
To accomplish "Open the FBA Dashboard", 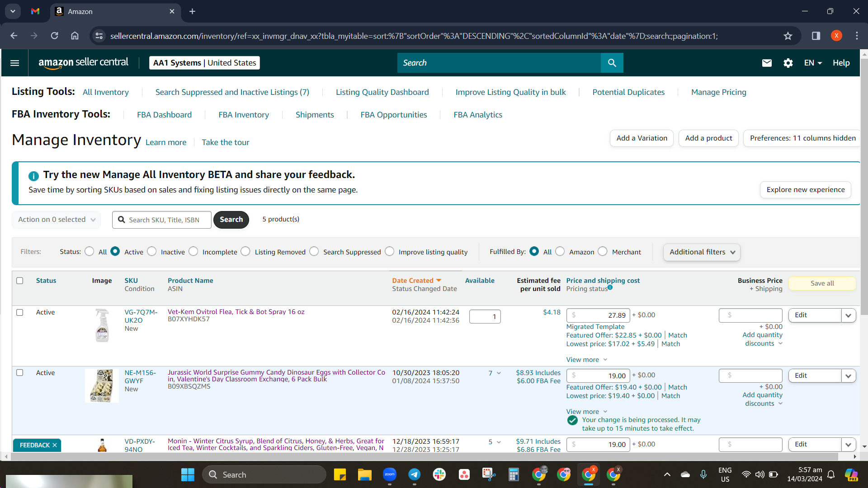I will [x=165, y=115].
